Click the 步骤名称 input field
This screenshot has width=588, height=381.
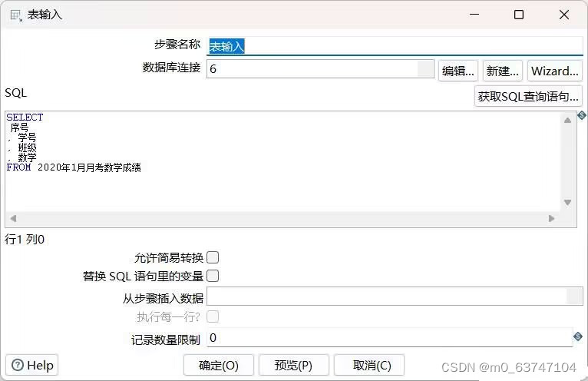pos(395,46)
